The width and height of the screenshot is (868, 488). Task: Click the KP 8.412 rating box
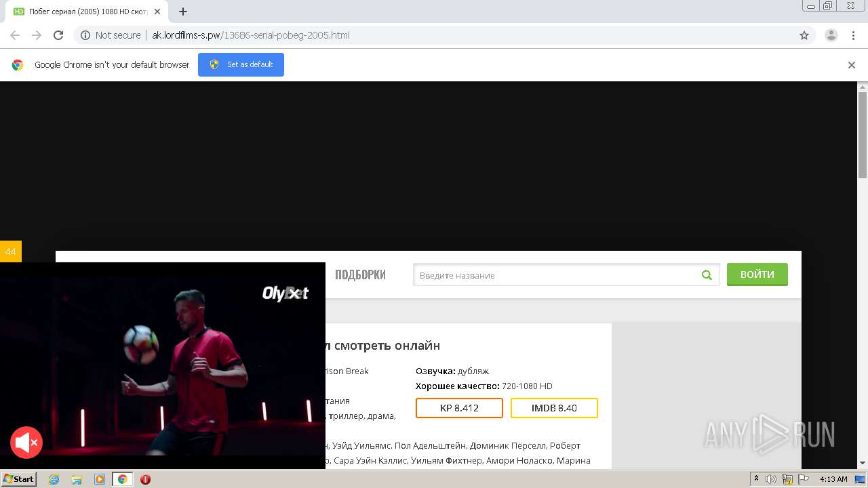point(459,408)
